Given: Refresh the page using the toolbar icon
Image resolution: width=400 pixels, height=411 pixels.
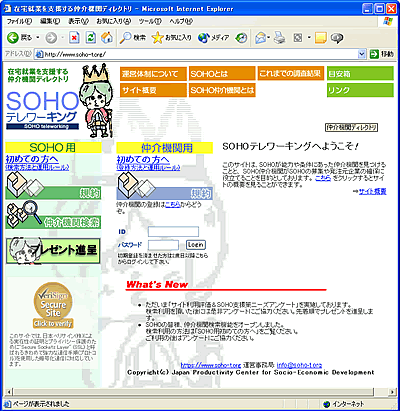Looking at the screenshot, I should point(90,38).
